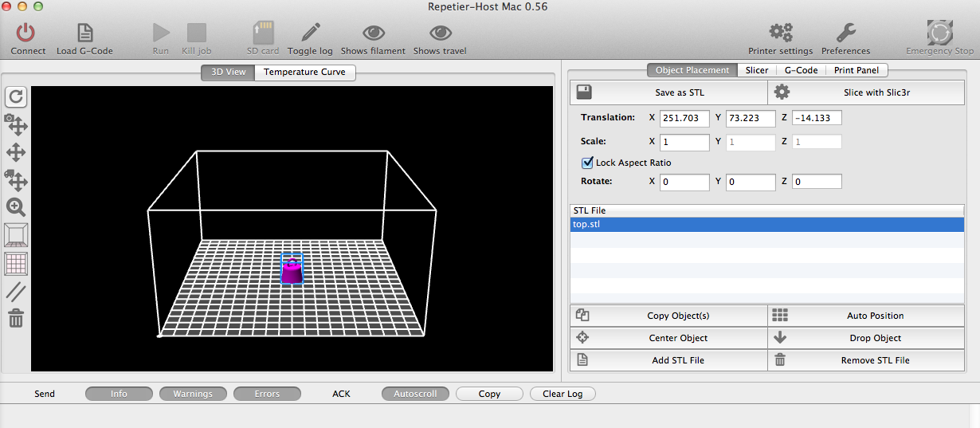Select the Object Placement tab
This screenshot has height=428, width=980.
692,70
